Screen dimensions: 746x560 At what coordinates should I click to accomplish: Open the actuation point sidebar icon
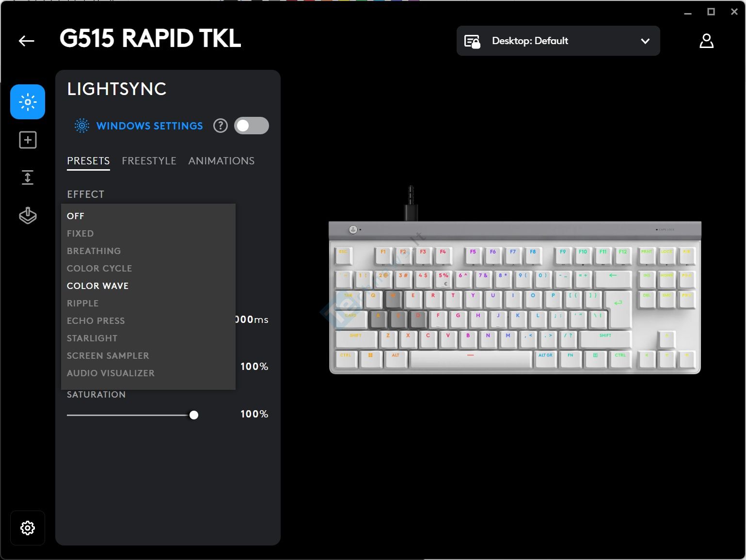[x=28, y=178]
